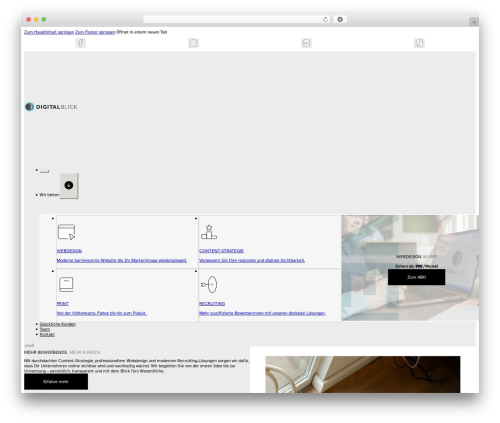500x423 pixels.
Task: Open the TikTok social icon
Action: pos(419,43)
